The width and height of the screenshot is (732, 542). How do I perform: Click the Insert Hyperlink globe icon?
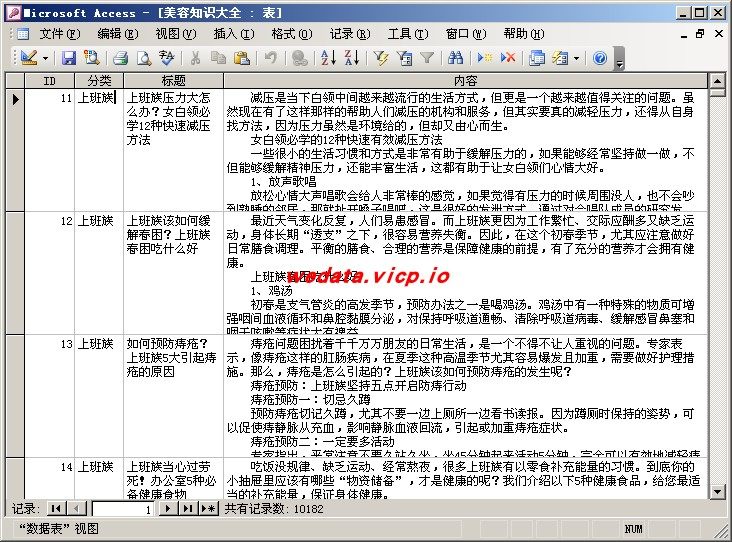(x=299, y=58)
